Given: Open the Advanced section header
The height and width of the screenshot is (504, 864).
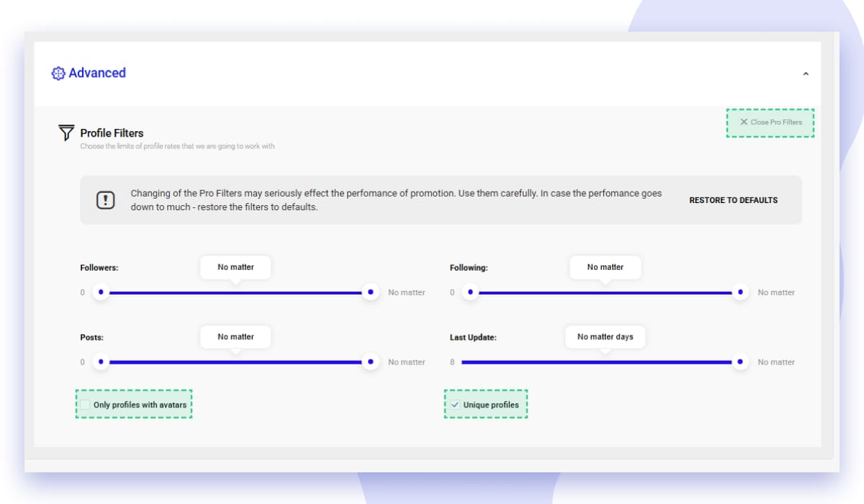Looking at the screenshot, I should (97, 73).
